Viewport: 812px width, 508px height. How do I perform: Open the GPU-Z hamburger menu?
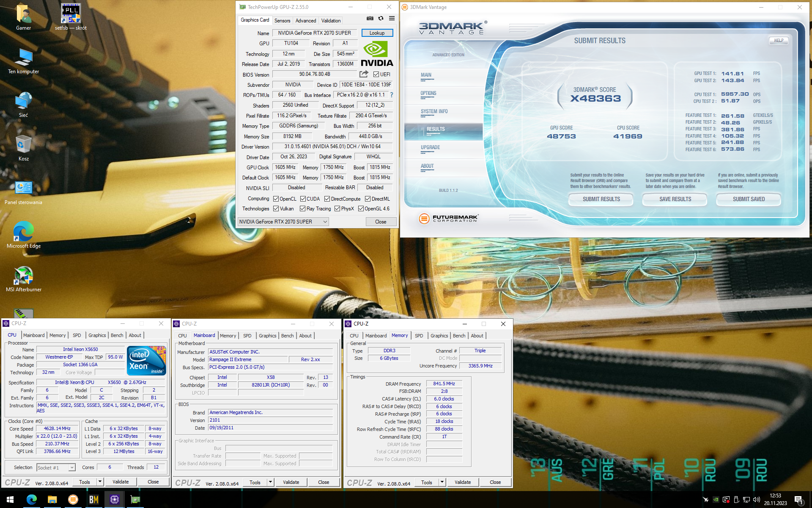point(392,18)
